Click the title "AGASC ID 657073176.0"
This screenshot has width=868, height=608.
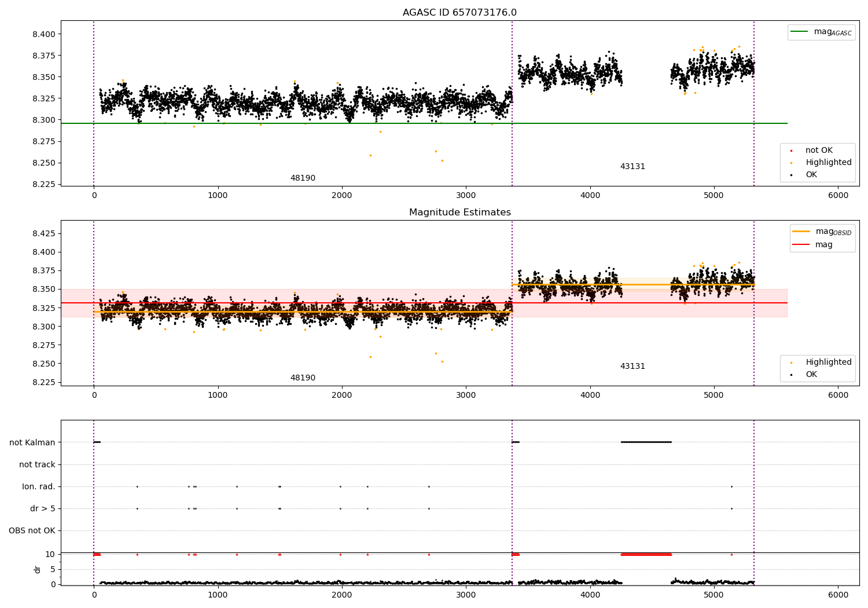point(459,13)
